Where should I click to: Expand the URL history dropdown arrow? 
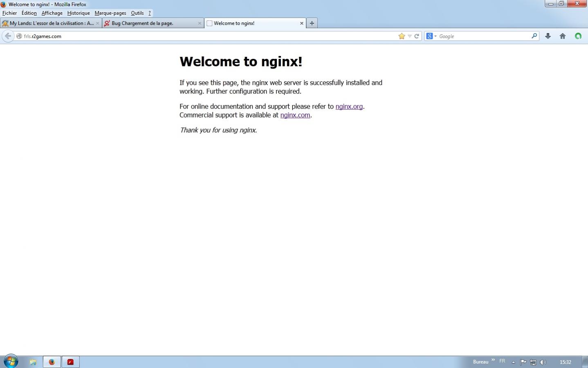(x=410, y=36)
